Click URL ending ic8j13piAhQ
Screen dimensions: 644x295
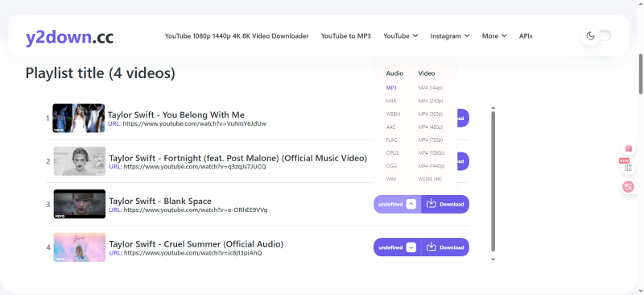pos(192,253)
